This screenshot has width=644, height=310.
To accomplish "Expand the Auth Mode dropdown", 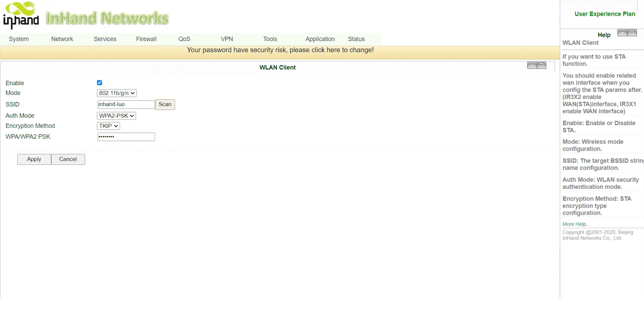I will [116, 115].
